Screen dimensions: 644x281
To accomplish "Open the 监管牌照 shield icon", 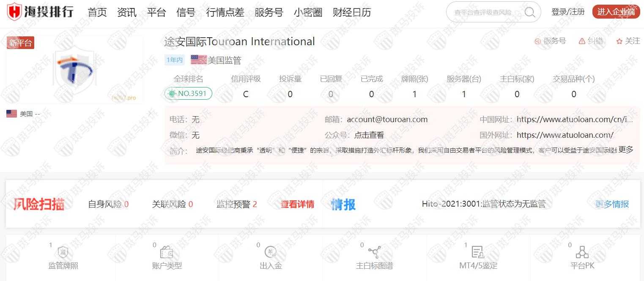I will point(63,252).
